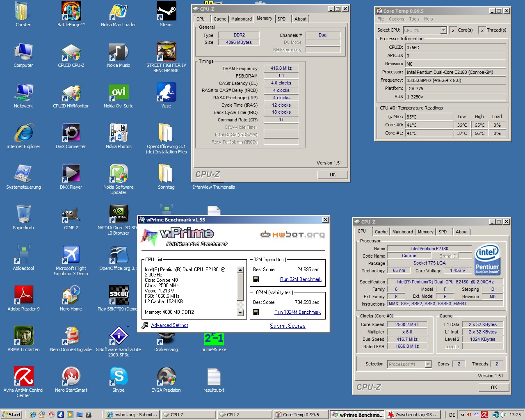525x420 pixels.
Task: Open Processor #1 selection dropdown in CPU-Z
Action: click(428, 364)
